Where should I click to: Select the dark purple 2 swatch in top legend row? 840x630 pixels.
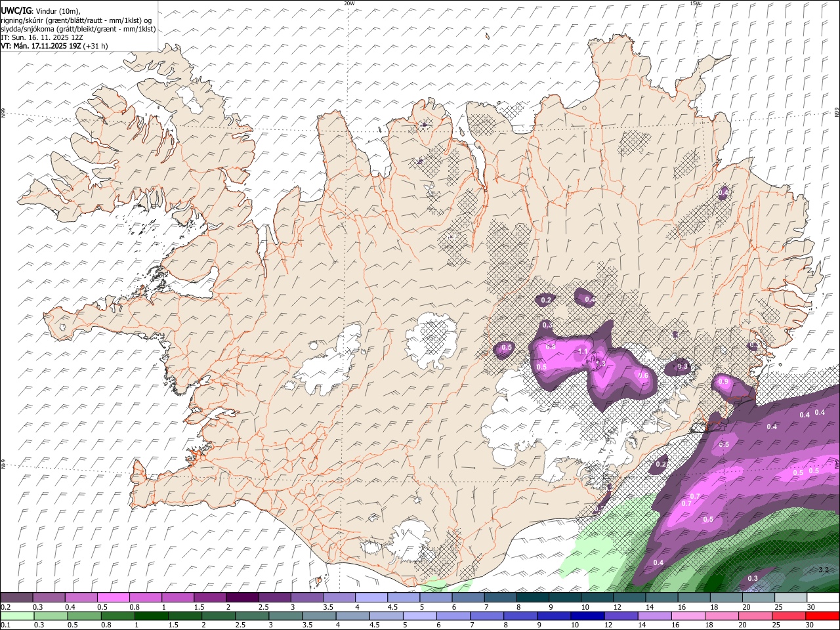tap(242, 597)
